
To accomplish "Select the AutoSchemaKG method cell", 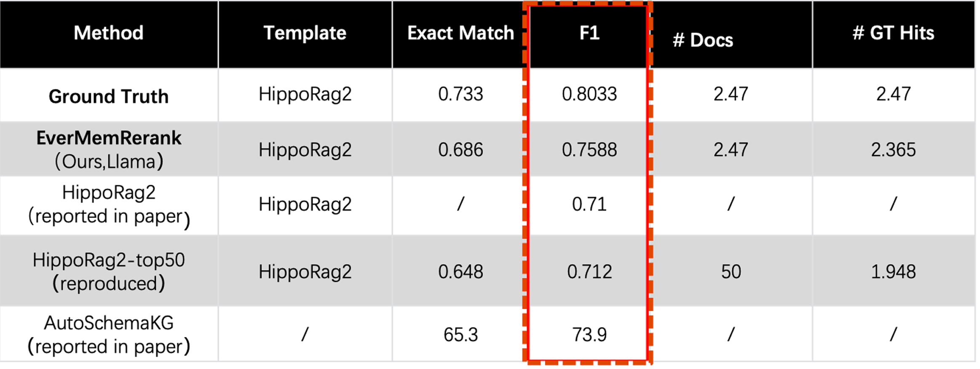I will click(109, 335).
